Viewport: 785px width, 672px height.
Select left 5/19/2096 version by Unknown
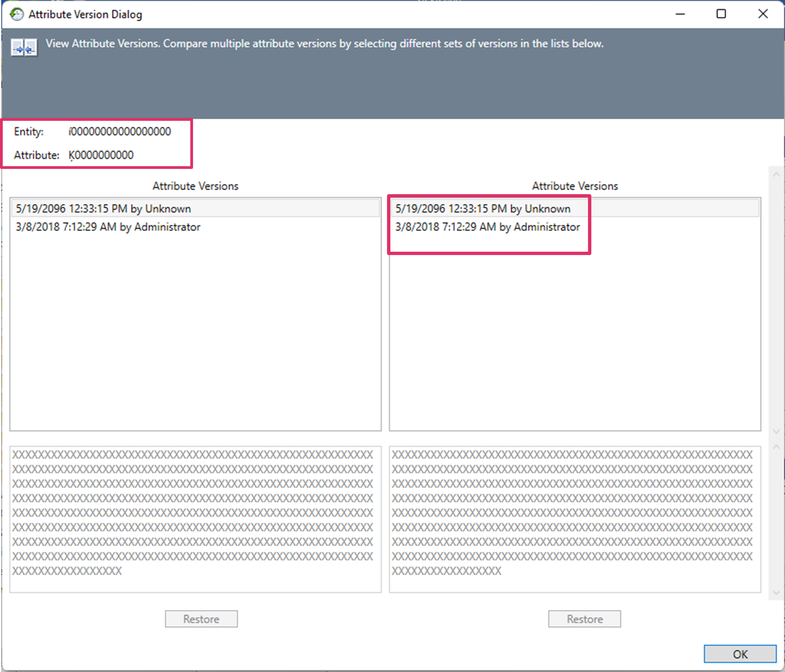[104, 208]
